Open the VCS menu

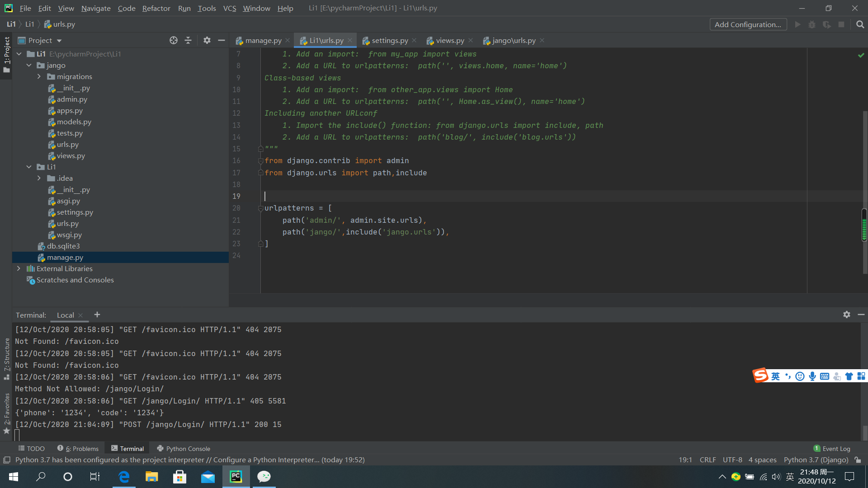pyautogui.click(x=230, y=8)
